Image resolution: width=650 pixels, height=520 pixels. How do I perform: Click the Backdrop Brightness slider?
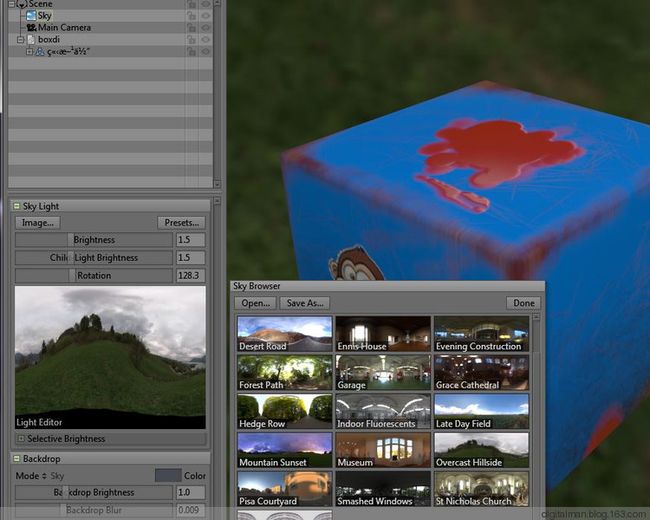94,492
